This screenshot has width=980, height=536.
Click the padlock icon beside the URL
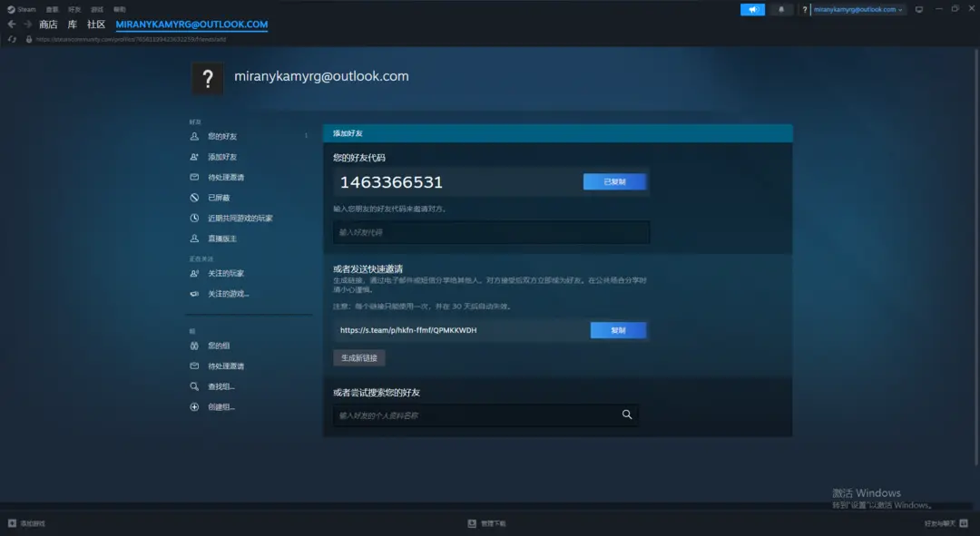[x=29, y=39]
